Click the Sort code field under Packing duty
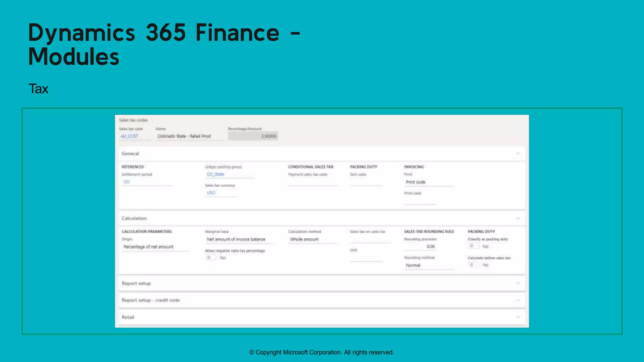Image resolution: width=644 pixels, height=362 pixels. pyautogui.click(x=367, y=182)
